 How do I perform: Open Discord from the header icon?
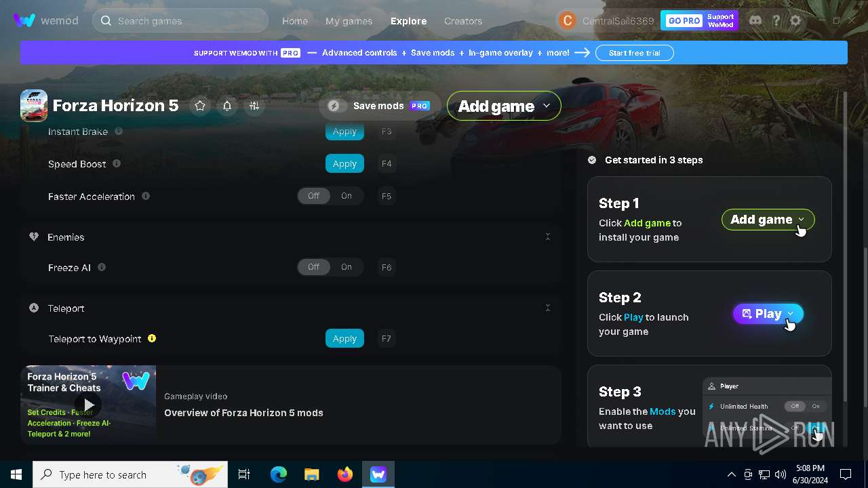pos(755,20)
